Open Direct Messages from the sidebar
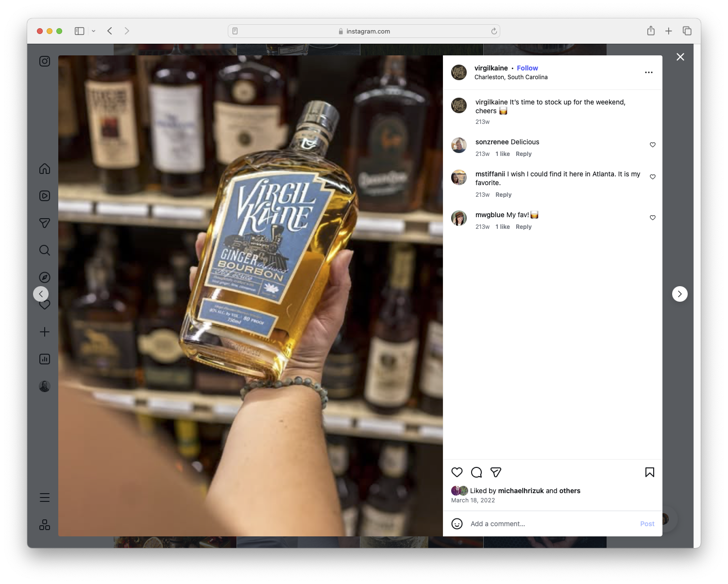 click(x=44, y=223)
